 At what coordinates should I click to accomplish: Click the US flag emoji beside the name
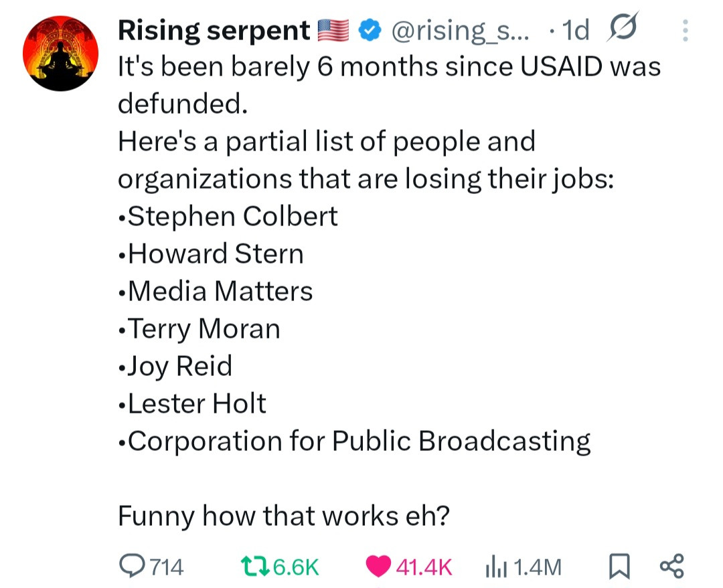[x=333, y=30]
